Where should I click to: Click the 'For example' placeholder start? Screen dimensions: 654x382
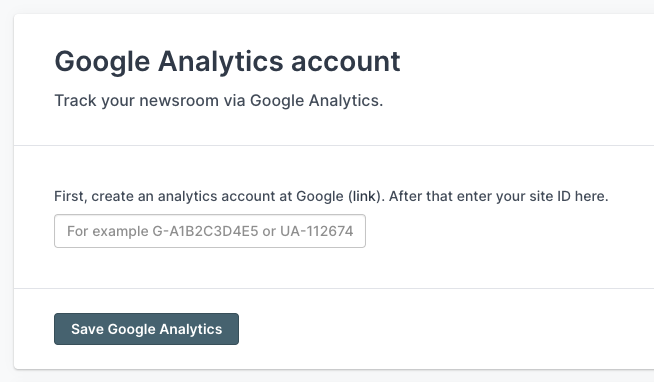click(x=108, y=231)
